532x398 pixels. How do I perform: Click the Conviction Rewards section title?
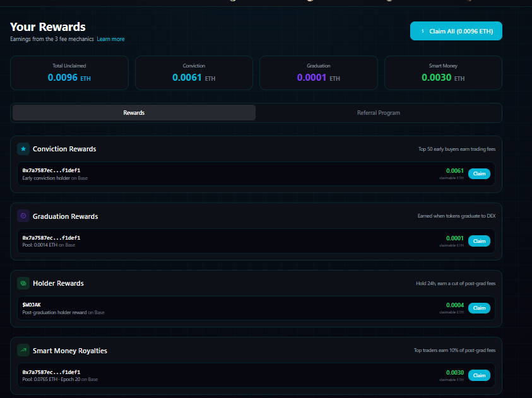(64, 149)
